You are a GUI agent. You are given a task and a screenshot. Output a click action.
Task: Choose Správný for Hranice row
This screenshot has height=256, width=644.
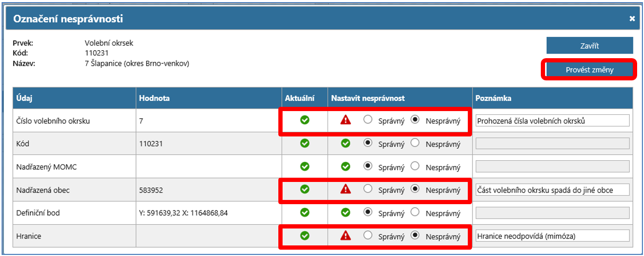(368, 236)
